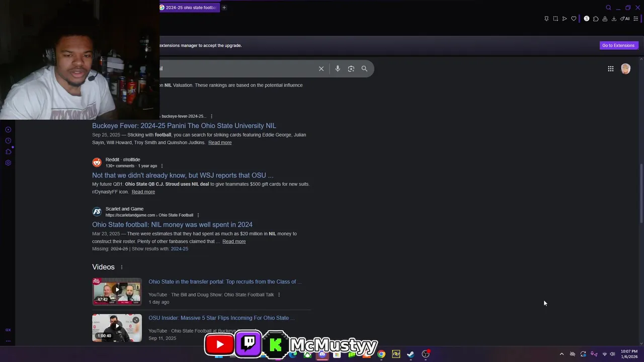Open sidebar history clock icon
This screenshot has height=362, width=644.
[8, 141]
